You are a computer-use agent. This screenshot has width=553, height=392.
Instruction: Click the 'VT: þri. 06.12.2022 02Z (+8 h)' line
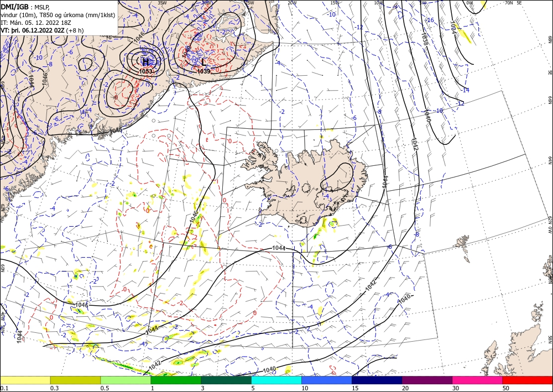[x=43, y=30]
